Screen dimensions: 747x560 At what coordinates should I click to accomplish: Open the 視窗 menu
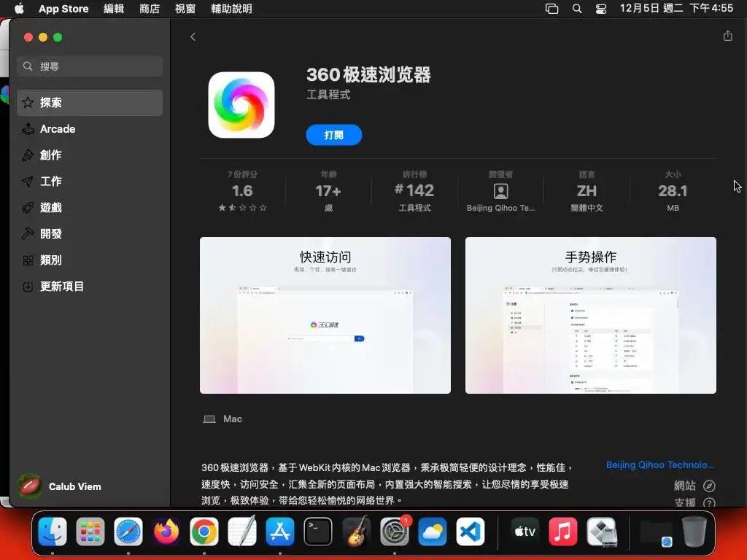(185, 9)
